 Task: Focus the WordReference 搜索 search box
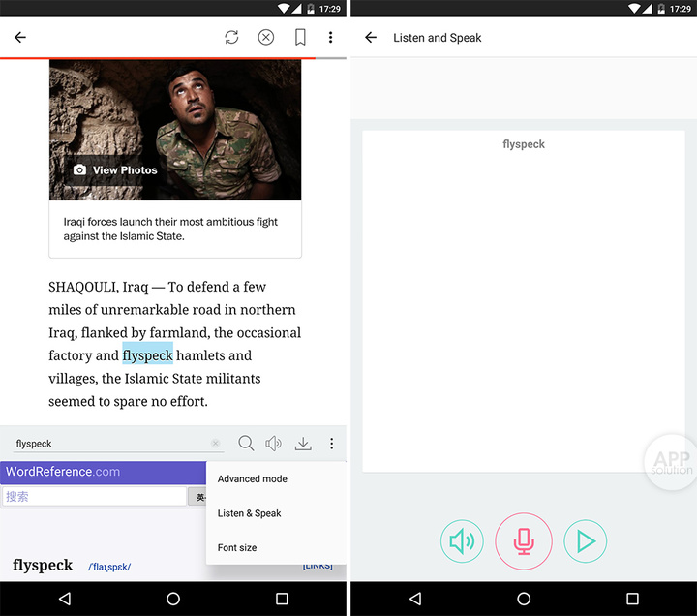pos(94,496)
